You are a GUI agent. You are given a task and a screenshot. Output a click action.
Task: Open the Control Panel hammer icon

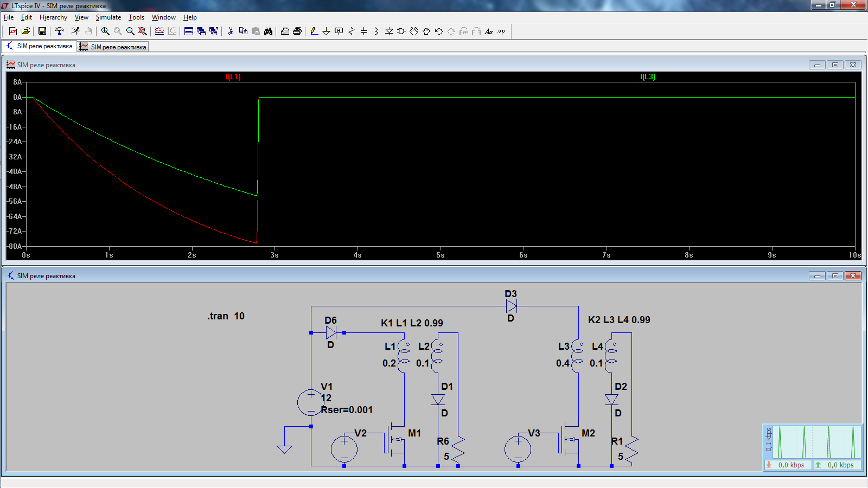59,31
